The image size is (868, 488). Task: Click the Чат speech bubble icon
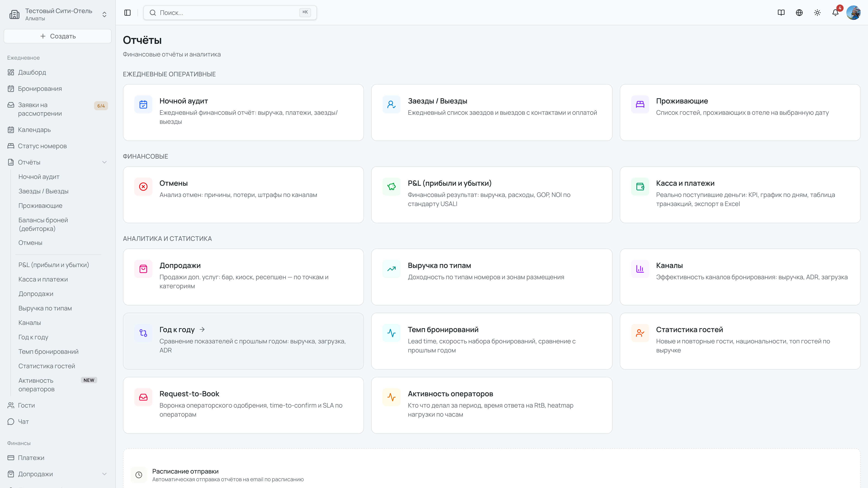pos(11,422)
